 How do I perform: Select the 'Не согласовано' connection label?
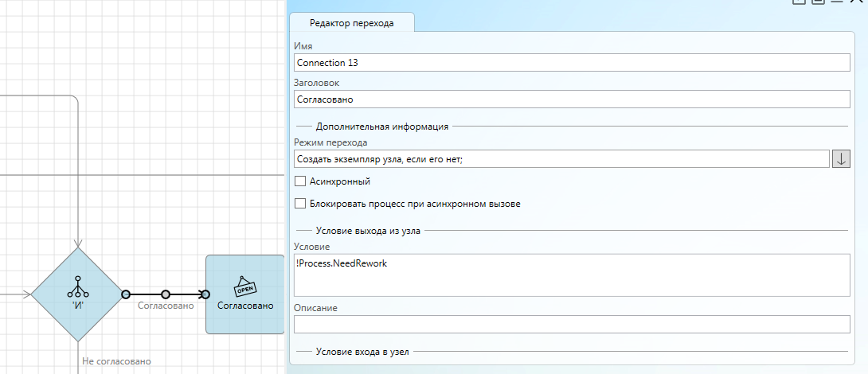click(x=116, y=361)
